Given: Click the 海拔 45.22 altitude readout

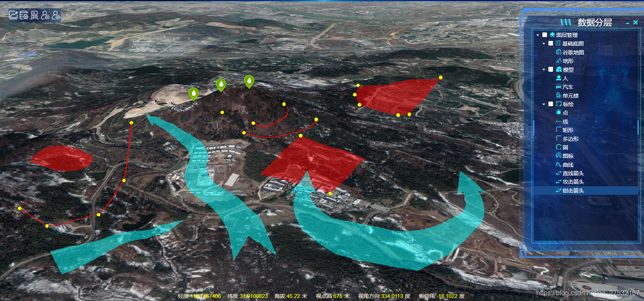Looking at the screenshot, I should click(291, 296).
